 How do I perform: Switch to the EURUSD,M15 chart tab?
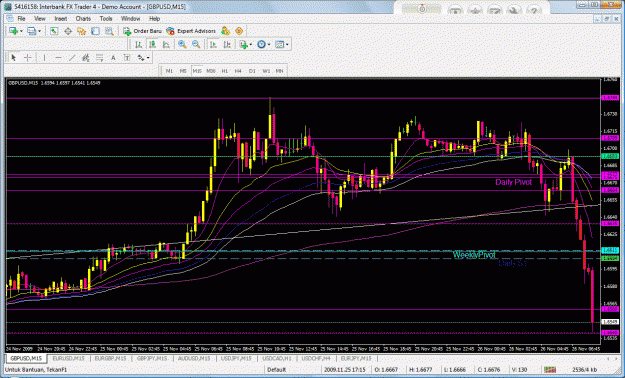pos(69,358)
